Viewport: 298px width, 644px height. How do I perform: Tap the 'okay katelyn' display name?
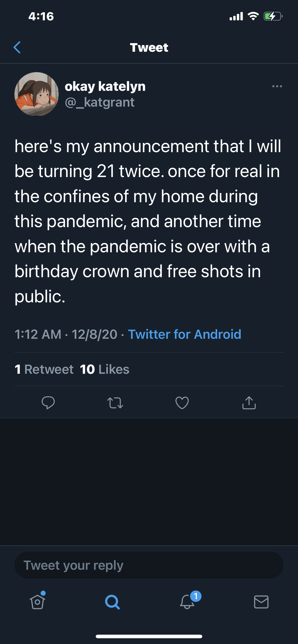pyautogui.click(x=105, y=86)
